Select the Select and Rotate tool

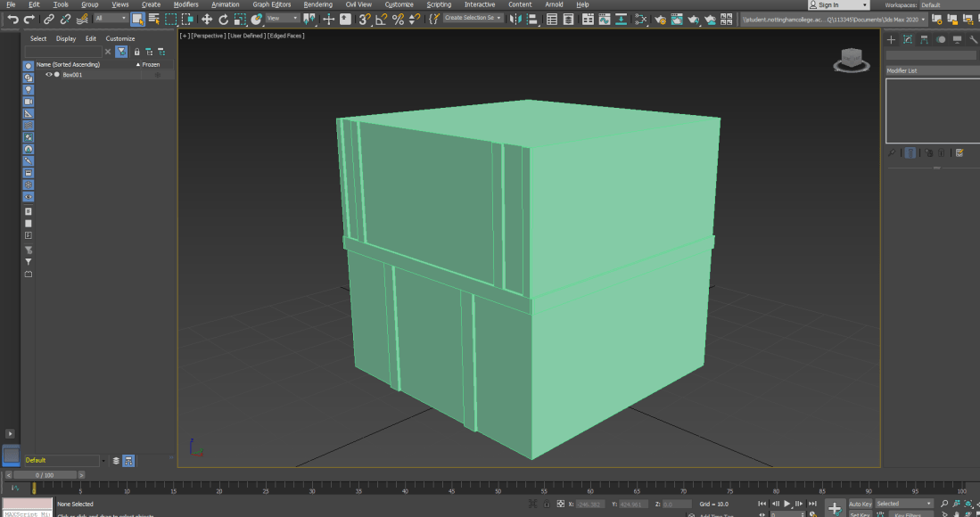click(224, 19)
